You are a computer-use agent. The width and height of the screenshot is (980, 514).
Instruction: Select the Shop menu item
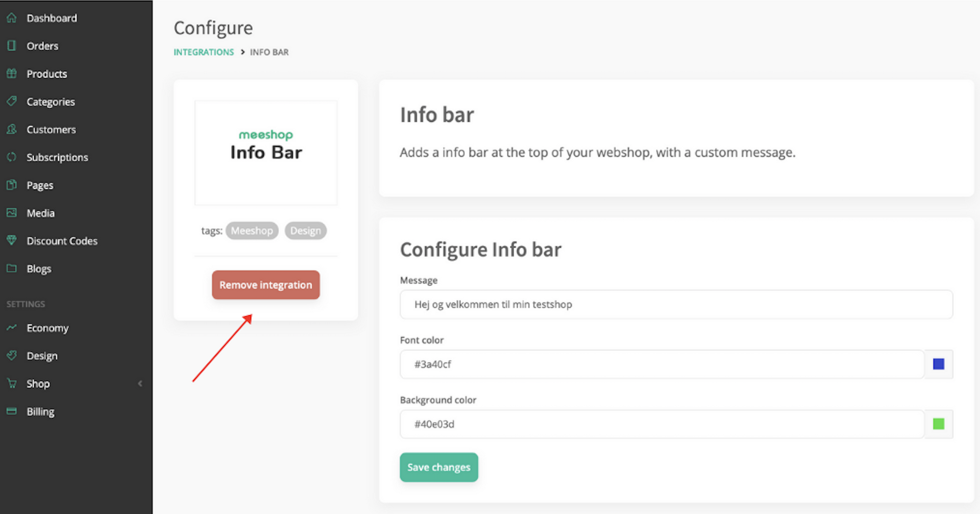(38, 383)
